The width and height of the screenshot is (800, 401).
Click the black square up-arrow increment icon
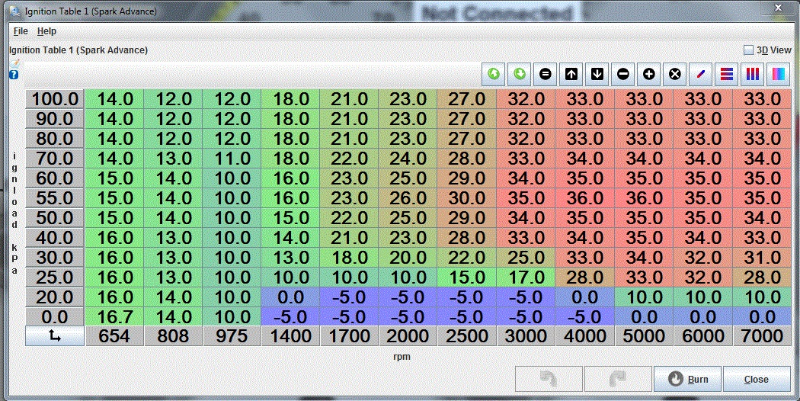pyautogui.click(x=571, y=74)
